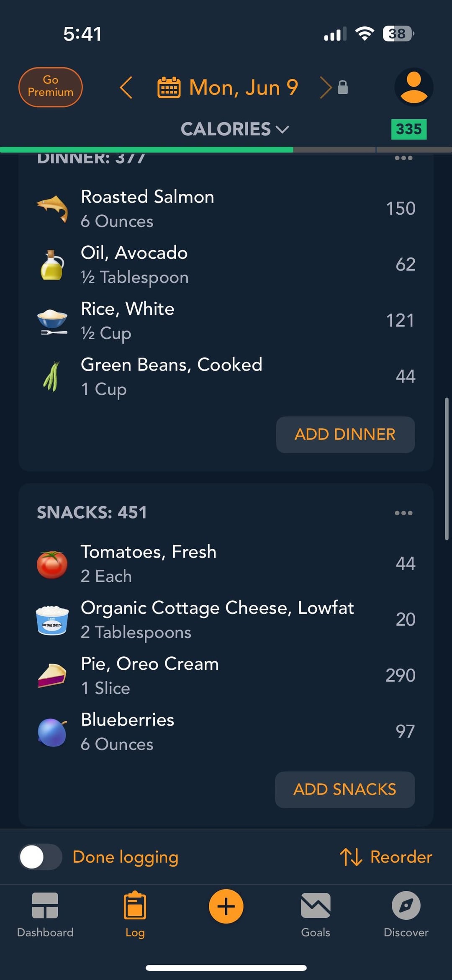This screenshot has height=980, width=452.
Task: Go to previous day arrow
Action: point(126,87)
